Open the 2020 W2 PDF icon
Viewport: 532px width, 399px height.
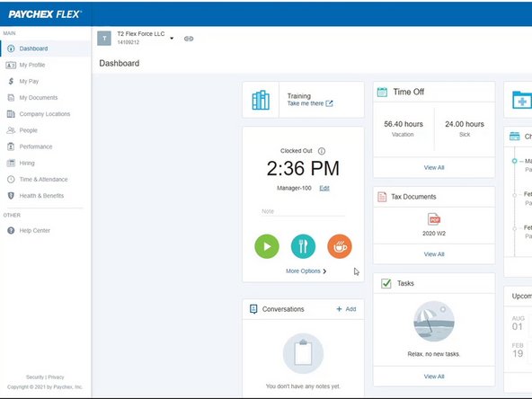pyautogui.click(x=434, y=219)
